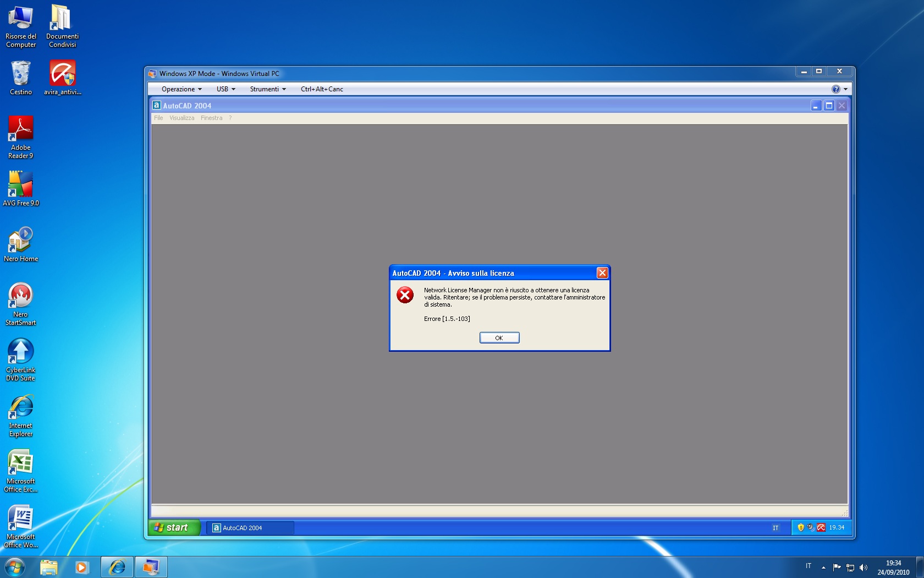Click the Microsoft Office Excel shortcut
The width and height of the screenshot is (924, 578).
click(21, 470)
